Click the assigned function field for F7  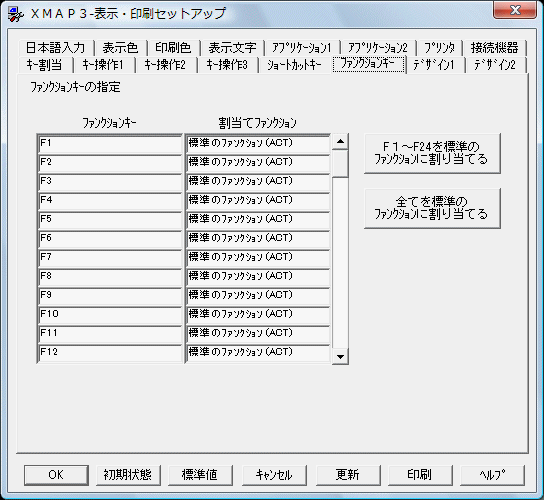[258, 258]
